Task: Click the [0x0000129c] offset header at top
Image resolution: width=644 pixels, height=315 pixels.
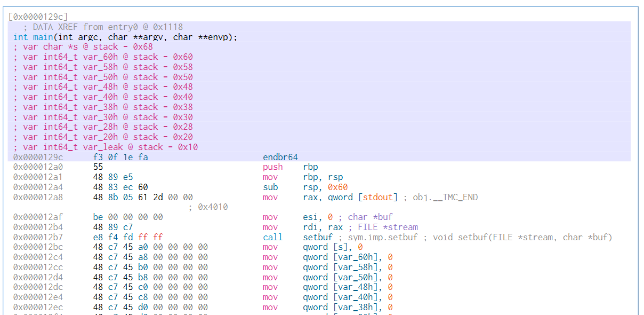Action: (x=38, y=17)
